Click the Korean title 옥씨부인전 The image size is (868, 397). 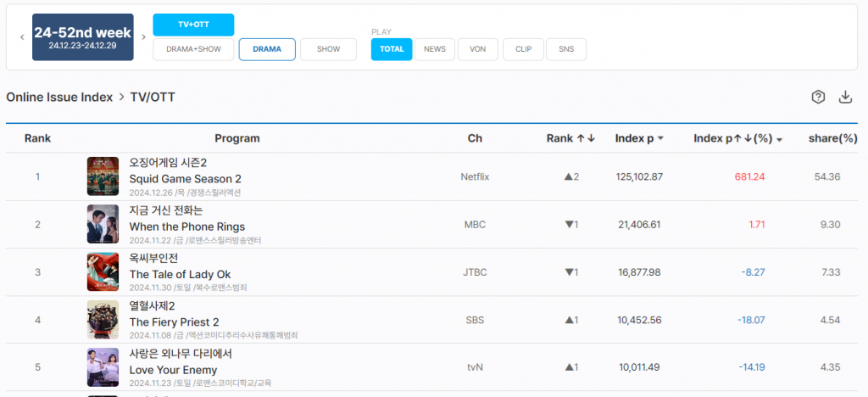153,258
